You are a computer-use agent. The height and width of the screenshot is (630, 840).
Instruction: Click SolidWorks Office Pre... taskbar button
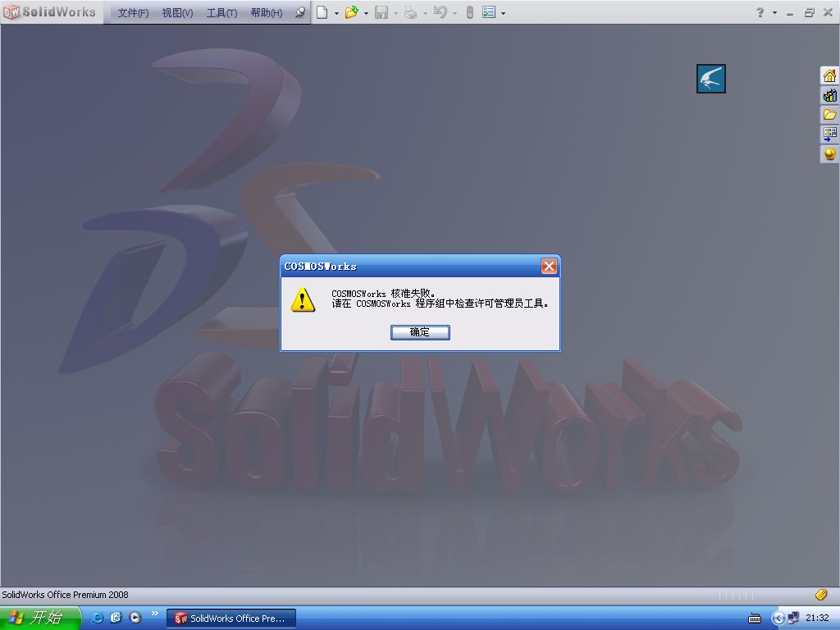click(x=231, y=619)
